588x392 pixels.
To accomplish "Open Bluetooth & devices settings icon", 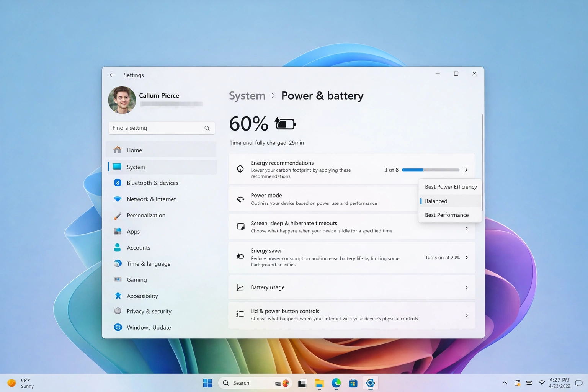I will pyautogui.click(x=117, y=183).
